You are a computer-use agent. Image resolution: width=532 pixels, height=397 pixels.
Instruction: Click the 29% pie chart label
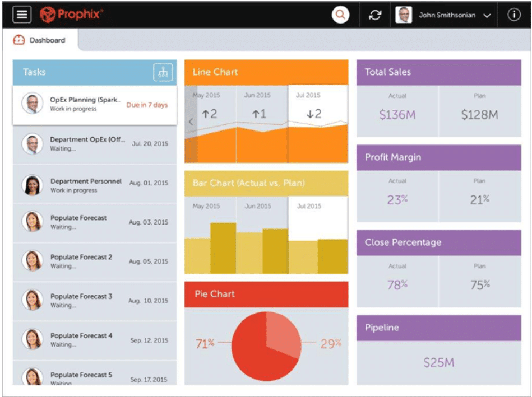331,344
